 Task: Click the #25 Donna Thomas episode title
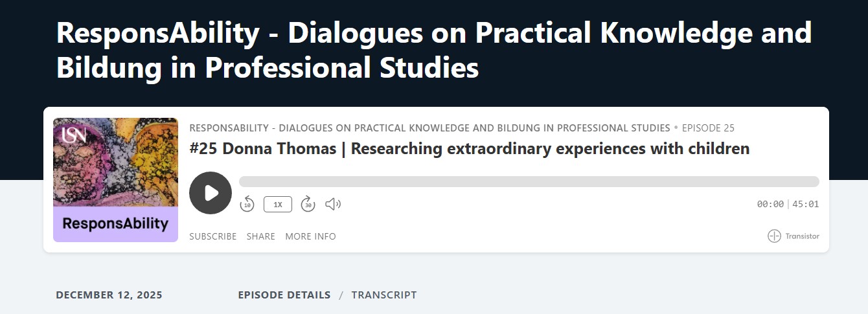[x=470, y=149]
